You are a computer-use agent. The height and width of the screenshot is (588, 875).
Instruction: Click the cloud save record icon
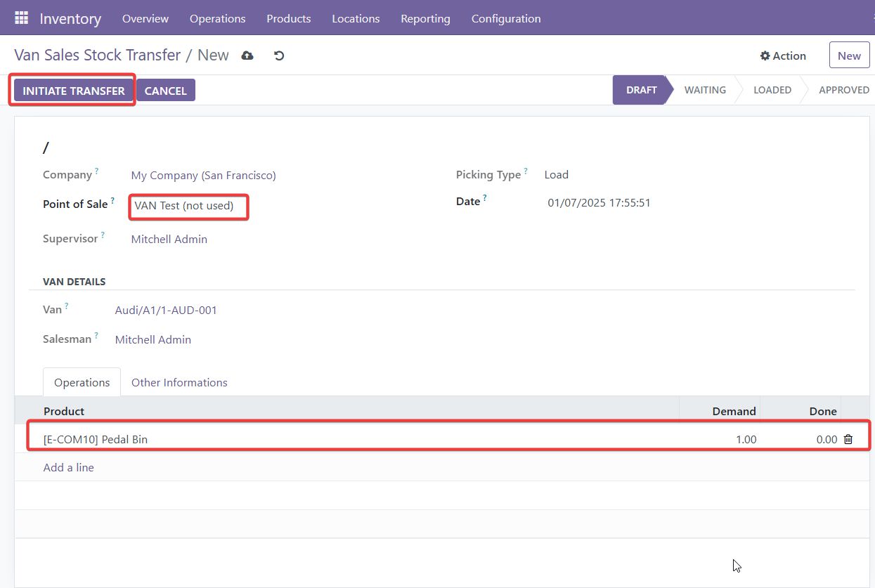(247, 55)
